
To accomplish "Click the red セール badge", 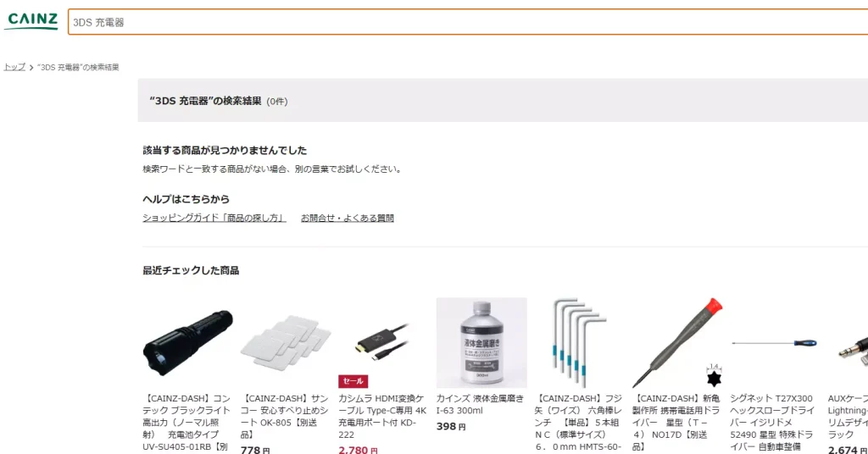I will click(353, 381).
